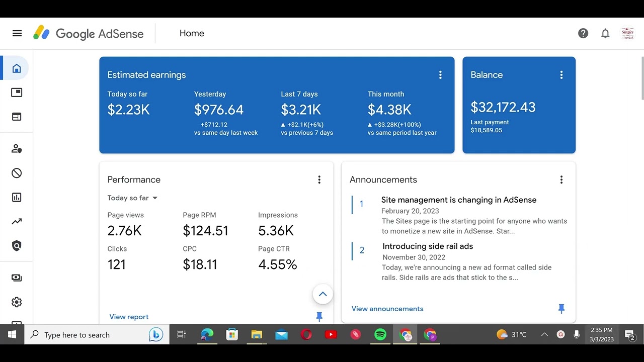Click the Windows Start button
Image resolution: width=644 pixels, height=362 pixels.
[12, 335]
